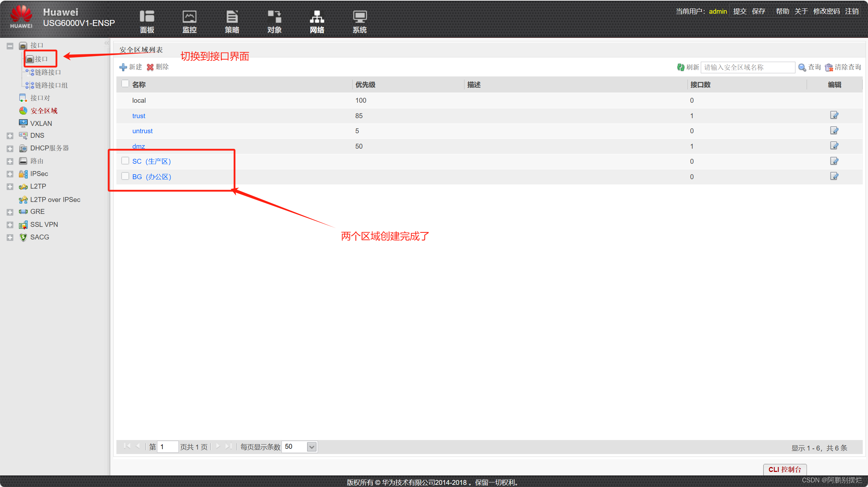
Task: Click the magnifier query icon
Action: (802, 67)
